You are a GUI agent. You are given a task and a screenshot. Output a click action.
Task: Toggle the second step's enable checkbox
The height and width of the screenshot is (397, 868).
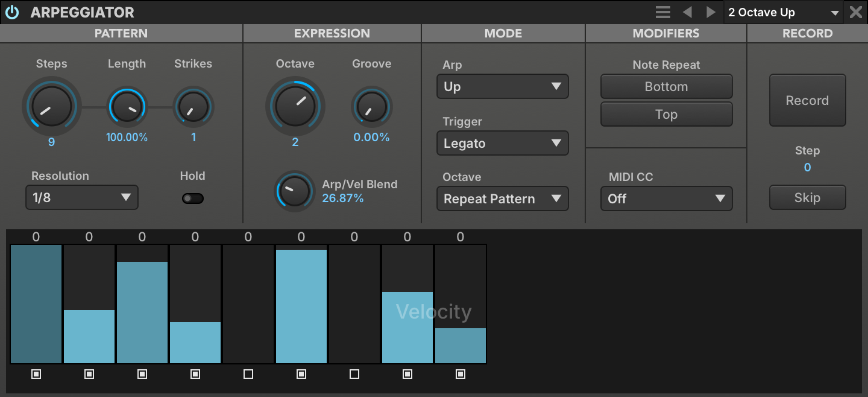[x=89, y=374]
